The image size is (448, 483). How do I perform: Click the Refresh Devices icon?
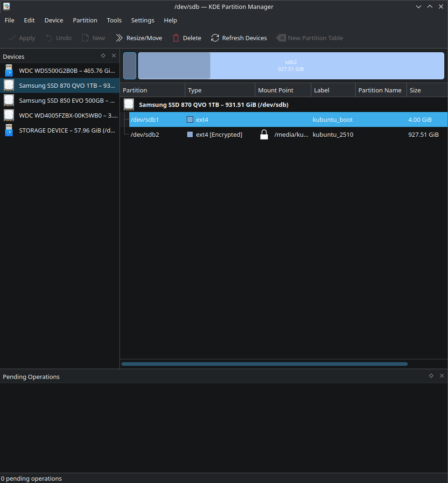pyautogui.click(x=215, y=38)
